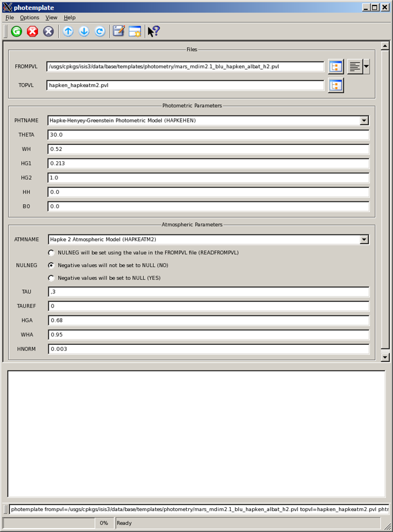This screenshot has width=393, height=532.
Task: Click the FROMPVL text-lines view button
Action: (355, 67)
